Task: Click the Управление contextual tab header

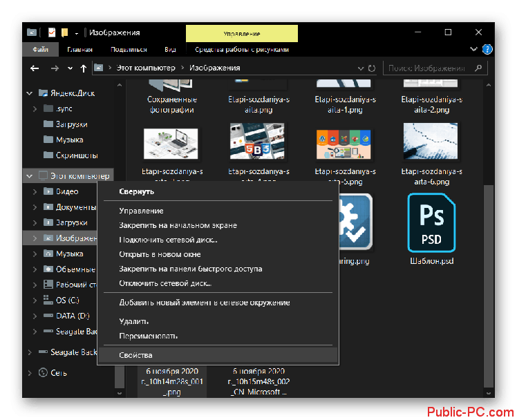Action: pos(242,33)
